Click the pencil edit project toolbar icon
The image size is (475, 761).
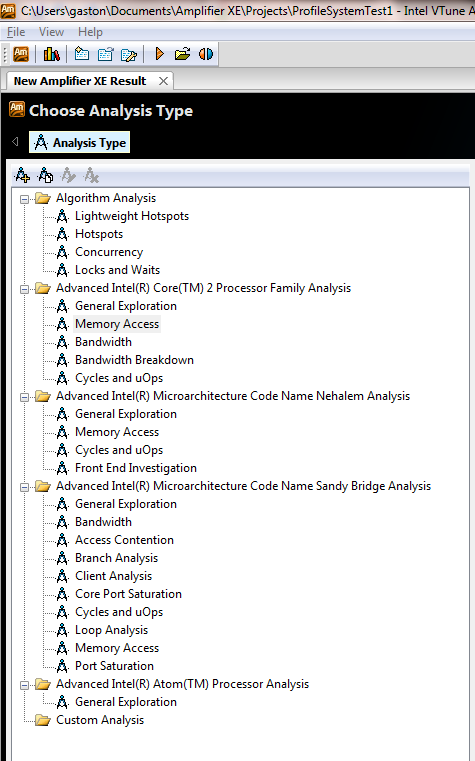pyautogui.click(x=129, y=54)
